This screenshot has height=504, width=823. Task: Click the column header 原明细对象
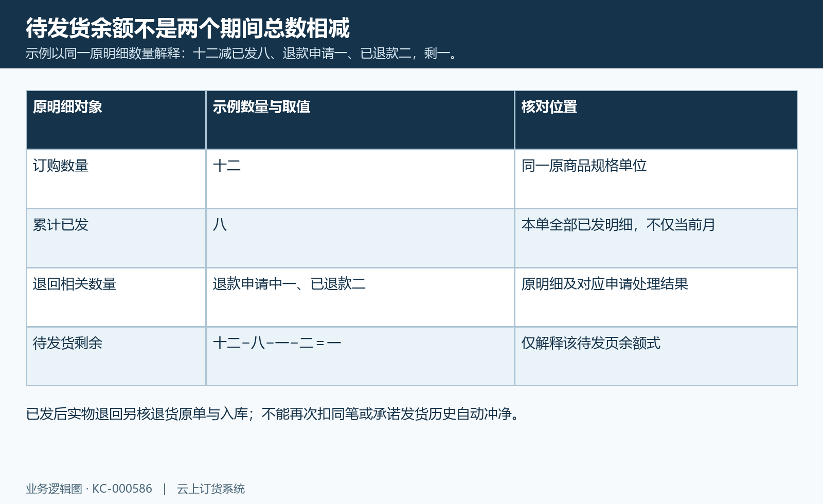click(116, 120)
